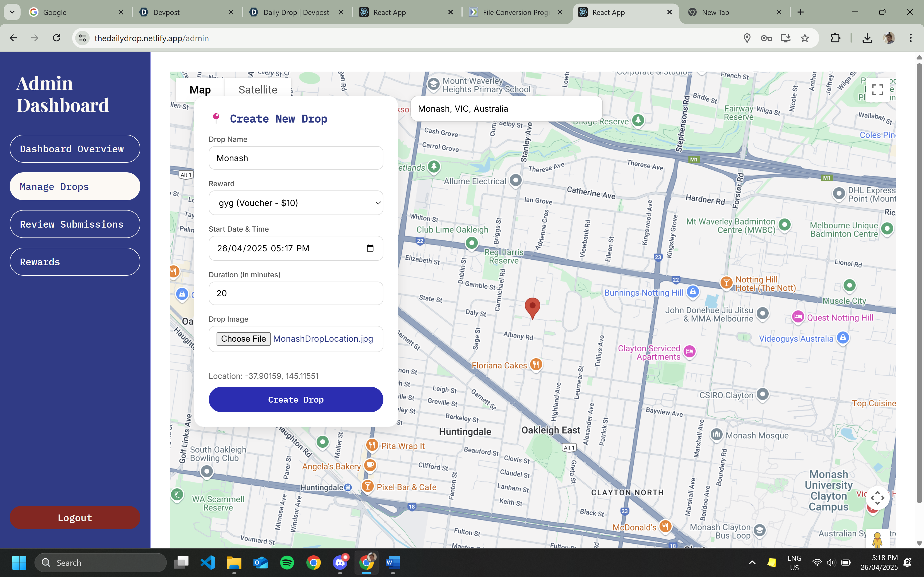
Task: Toggle fullscreen map view icon
Action: pos(877,90)
